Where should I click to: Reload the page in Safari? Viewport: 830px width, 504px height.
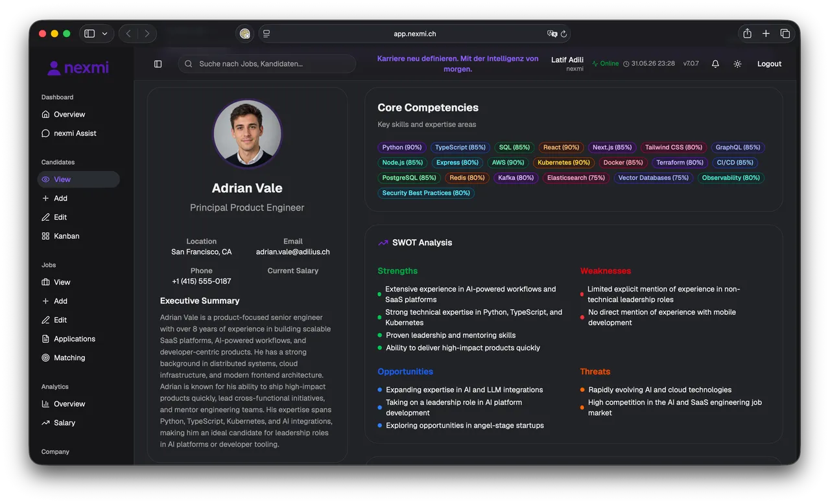click(x=564, y=34)
